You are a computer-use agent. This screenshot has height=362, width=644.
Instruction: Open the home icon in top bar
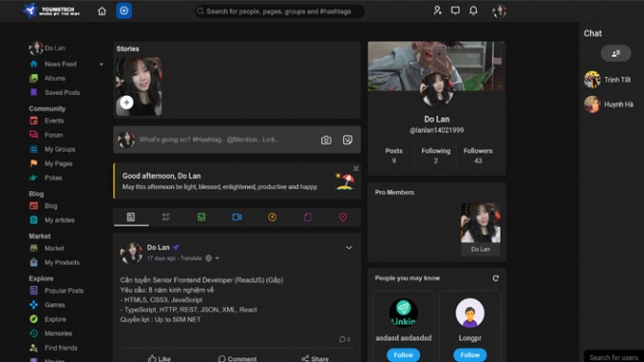pos(102,12)
